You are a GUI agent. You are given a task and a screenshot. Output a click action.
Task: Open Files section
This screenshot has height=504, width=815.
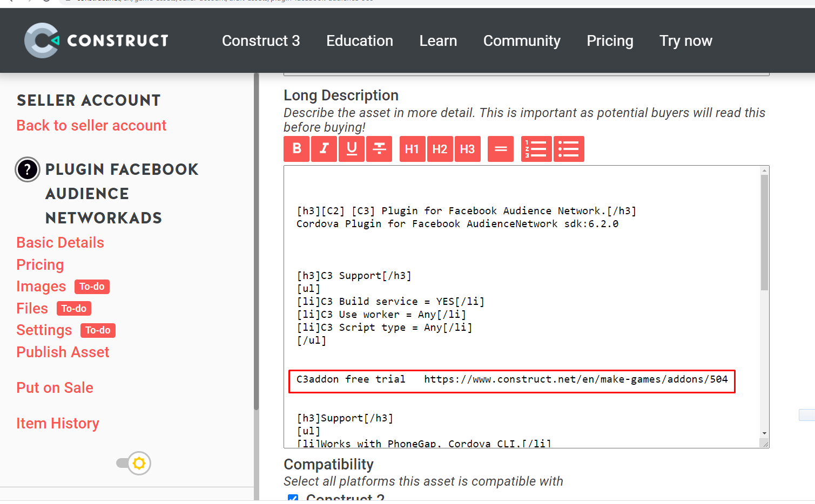click(32, 309)
